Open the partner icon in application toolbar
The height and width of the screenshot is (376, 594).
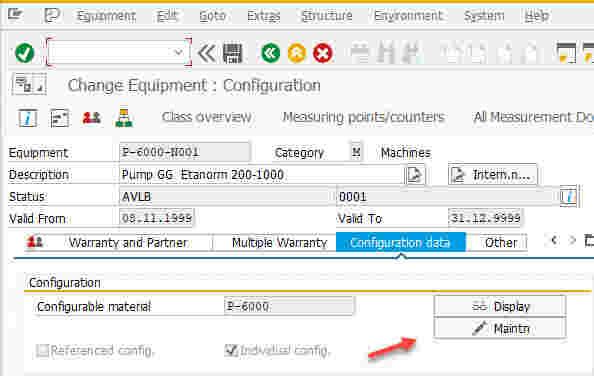[x=92, y=118]
